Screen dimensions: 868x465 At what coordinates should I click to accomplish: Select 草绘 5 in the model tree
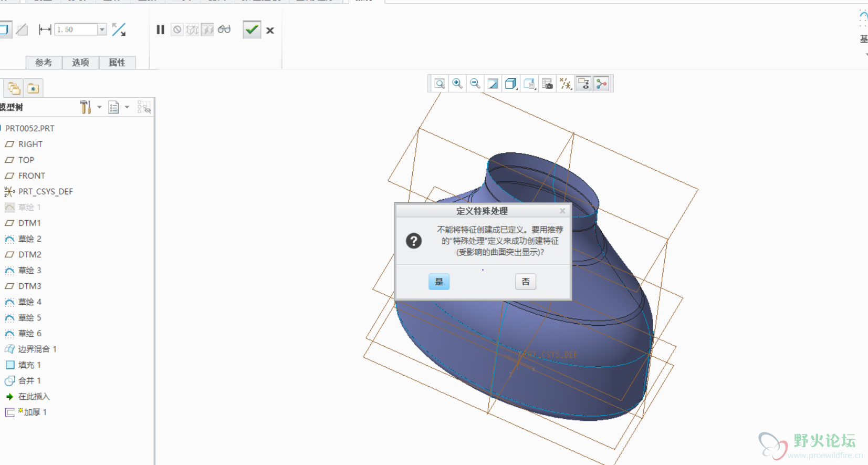click(x=29, y=317)
